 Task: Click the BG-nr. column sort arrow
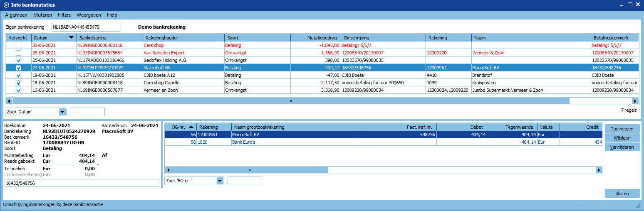(x=191, y=127)
